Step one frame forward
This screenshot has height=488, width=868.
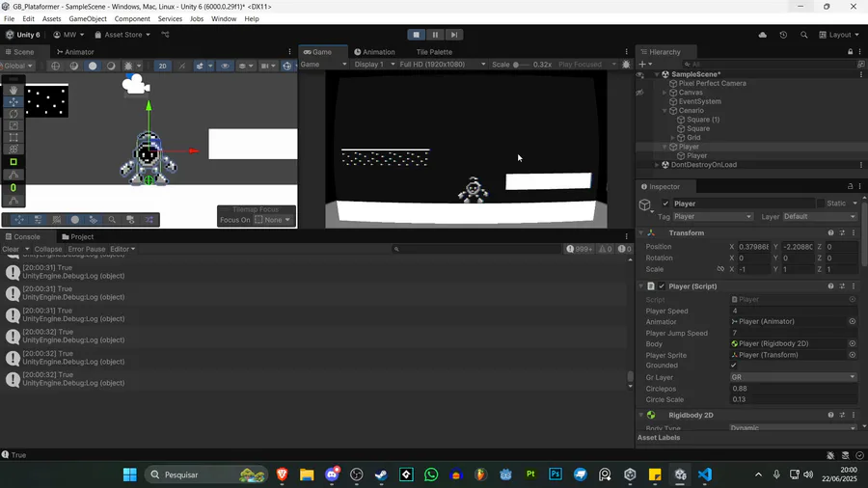coord(454,35)
